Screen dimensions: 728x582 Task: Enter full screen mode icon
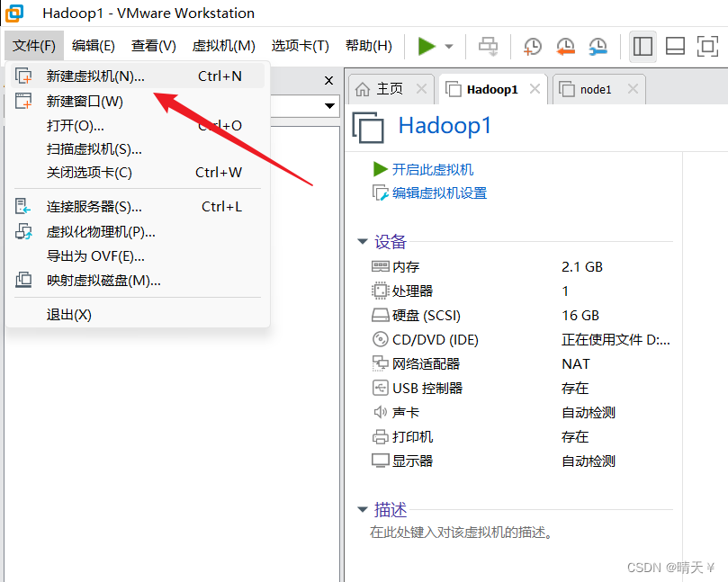(x=707, y=47)
